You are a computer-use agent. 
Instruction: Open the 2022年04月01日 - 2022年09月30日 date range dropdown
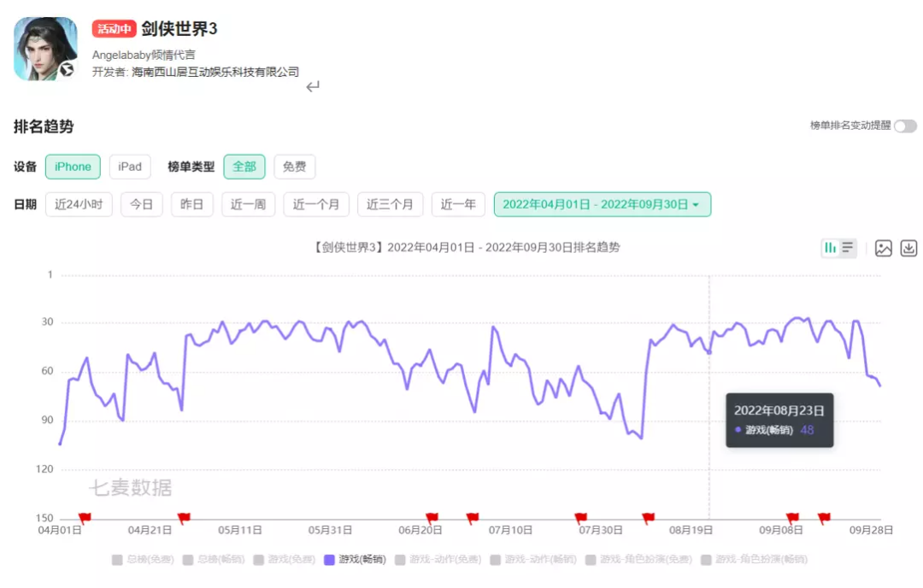603,204
